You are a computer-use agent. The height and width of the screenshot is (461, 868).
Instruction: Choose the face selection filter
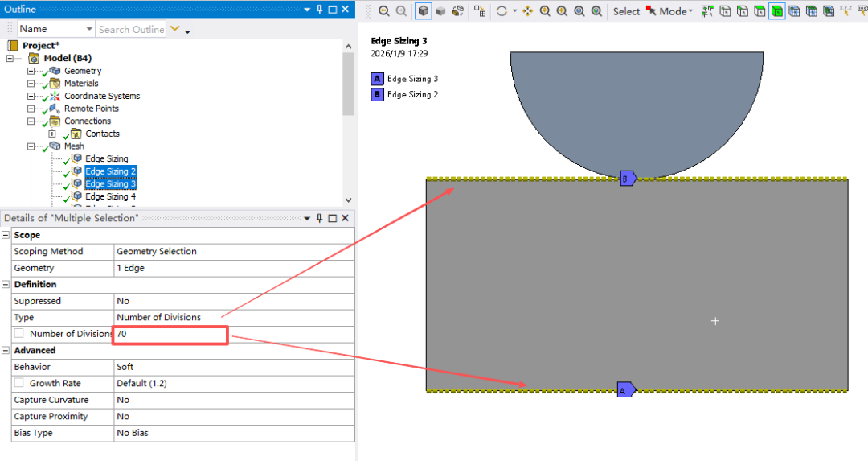click(x=759, y=11)
